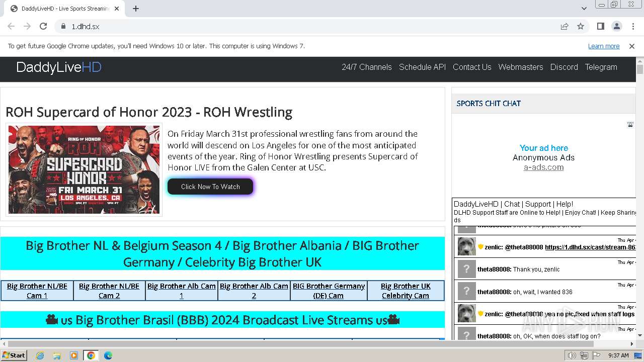Open a new tab with the plus button
Image resolution: width=644 pixels, height=362 pixels.
pos(136,9)
